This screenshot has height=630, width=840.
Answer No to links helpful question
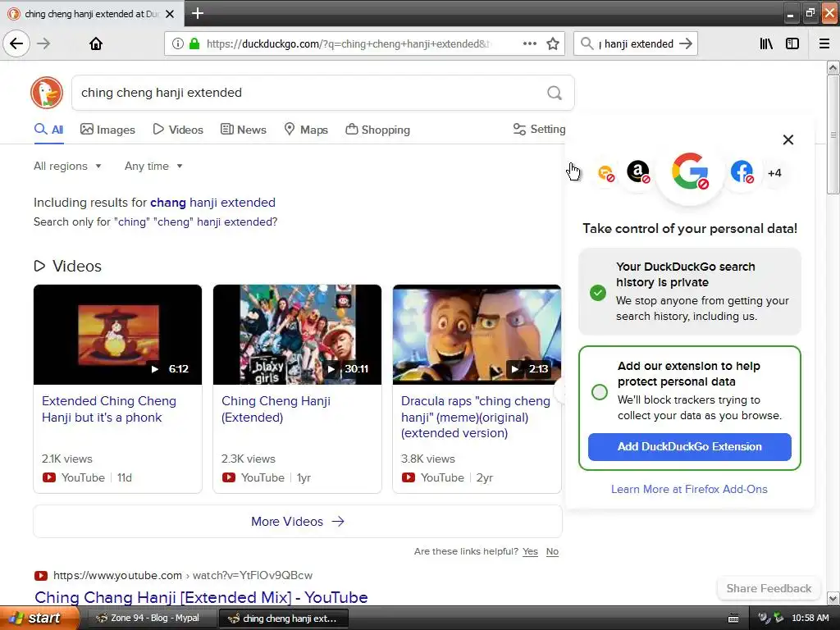coord(552,551)
